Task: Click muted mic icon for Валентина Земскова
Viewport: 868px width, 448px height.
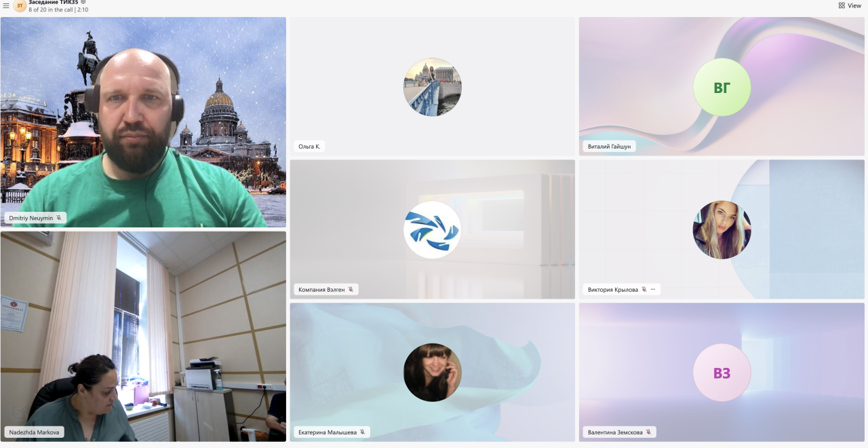Action: 648,432
